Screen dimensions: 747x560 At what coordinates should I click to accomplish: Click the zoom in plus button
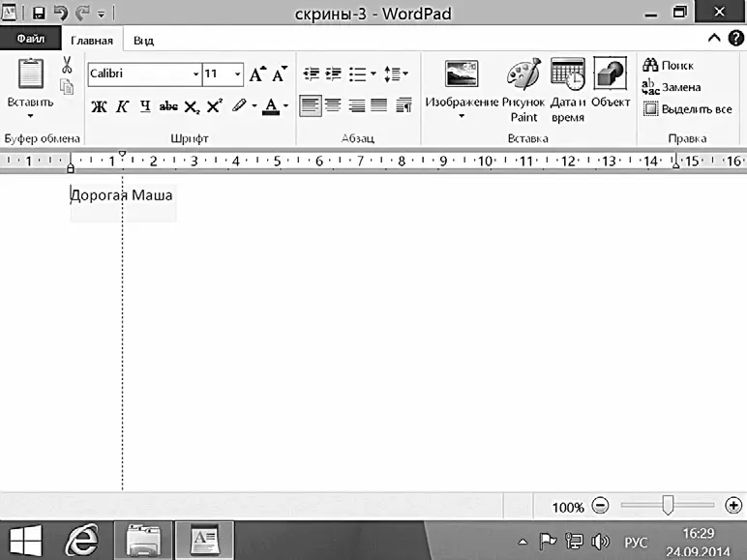(733, 505)
